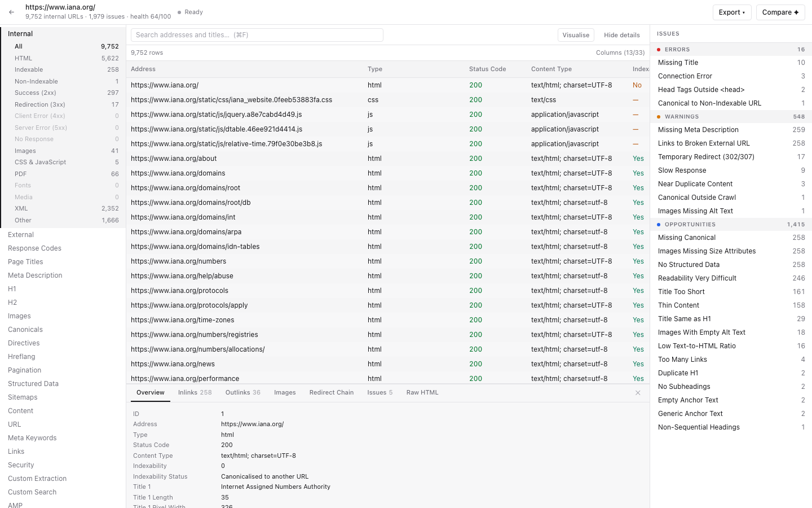
Task: Select the iana.org/domains/root/db row
Action: click(x=388, y=203)
